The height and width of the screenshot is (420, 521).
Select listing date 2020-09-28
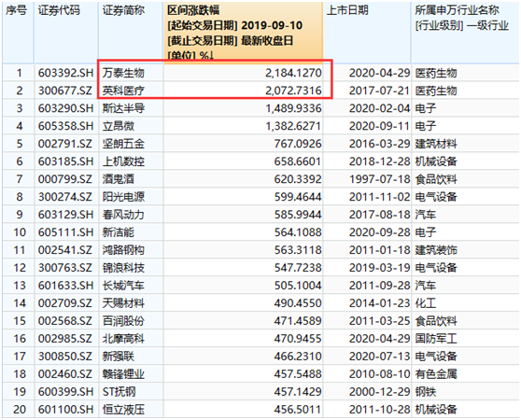click(379, 232)
